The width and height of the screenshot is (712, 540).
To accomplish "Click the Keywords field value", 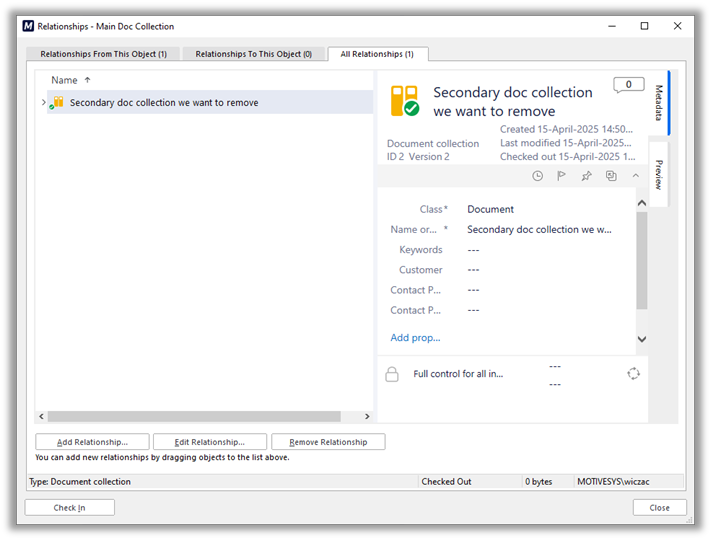I will pyautogui.click(x=473, y=250).
